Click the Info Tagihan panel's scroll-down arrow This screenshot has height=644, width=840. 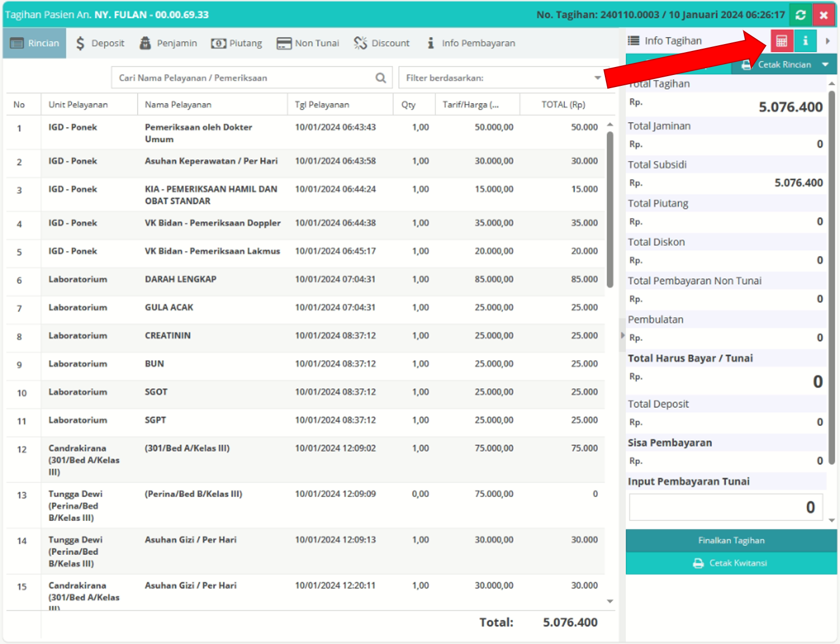point(831,520)
